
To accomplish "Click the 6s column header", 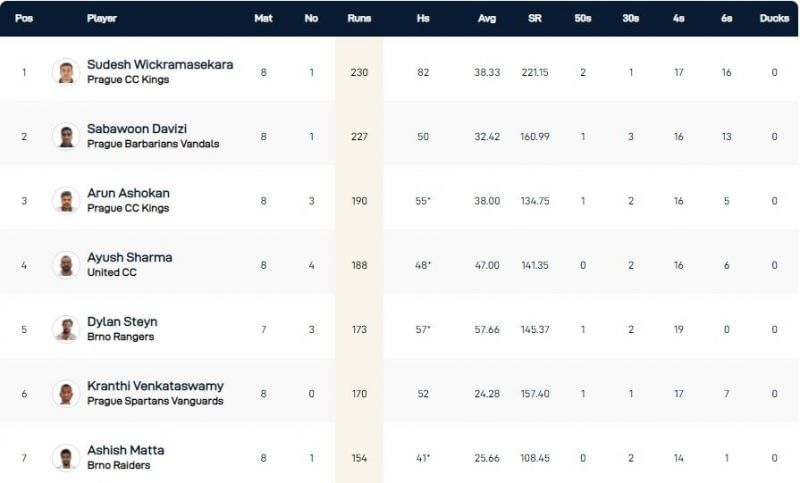I will pos(726,18).
